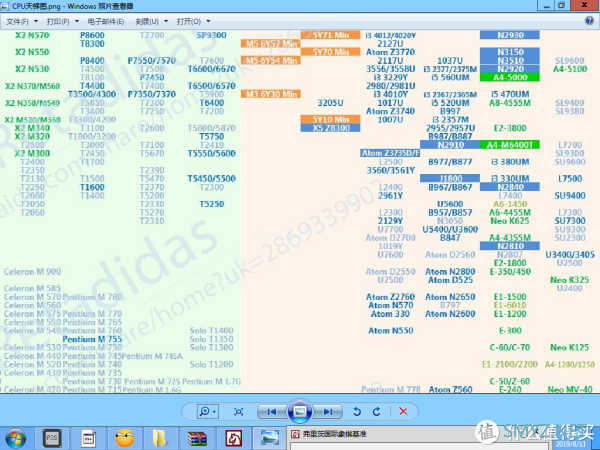The width and height of the screenshot is (600, 450).
Task: Click the SU7300 entry
Action: pyautogui.click(x=570, y=220)
